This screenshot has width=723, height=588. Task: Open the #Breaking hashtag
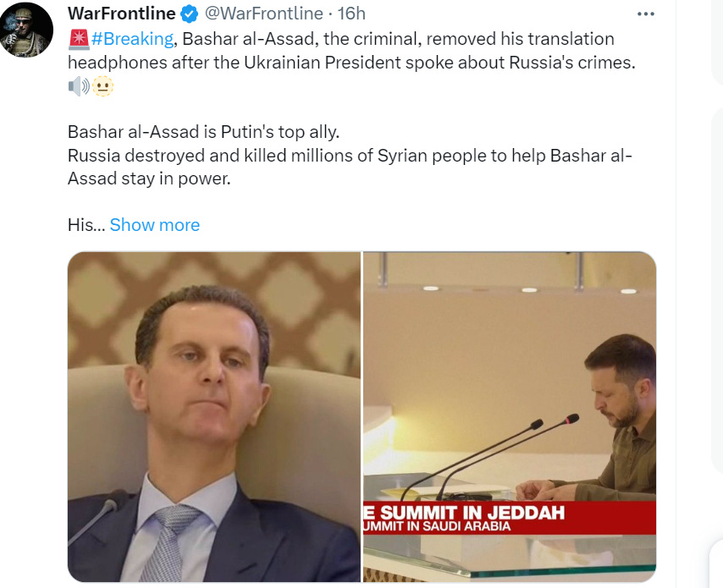click(132, 39)
